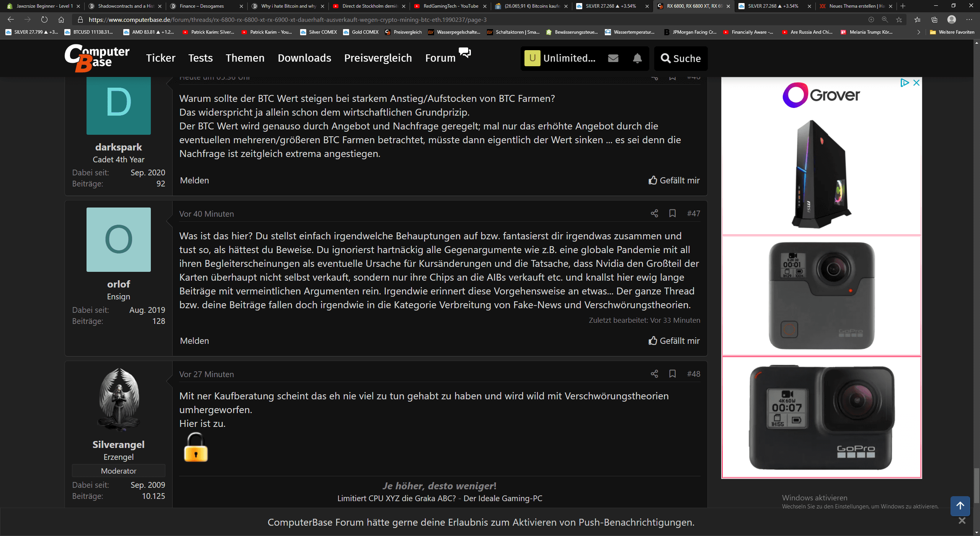Click the browser refresh icon
The image size is (980, 536).
44,20
